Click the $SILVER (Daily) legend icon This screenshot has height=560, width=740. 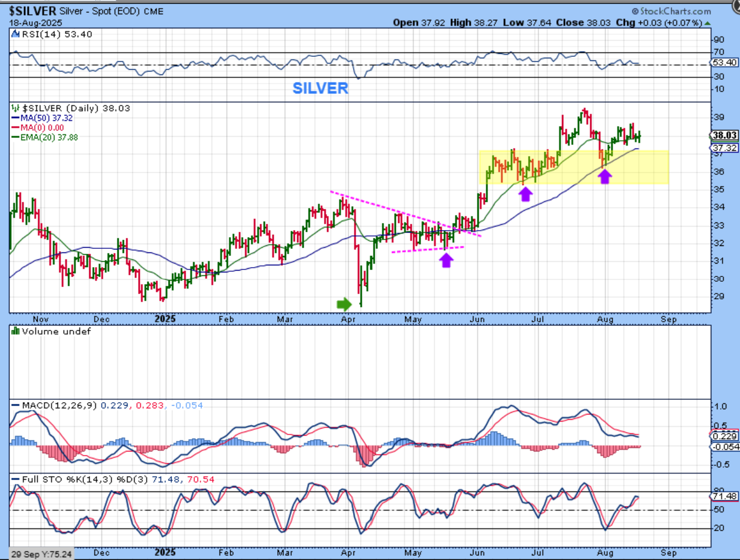15,108
